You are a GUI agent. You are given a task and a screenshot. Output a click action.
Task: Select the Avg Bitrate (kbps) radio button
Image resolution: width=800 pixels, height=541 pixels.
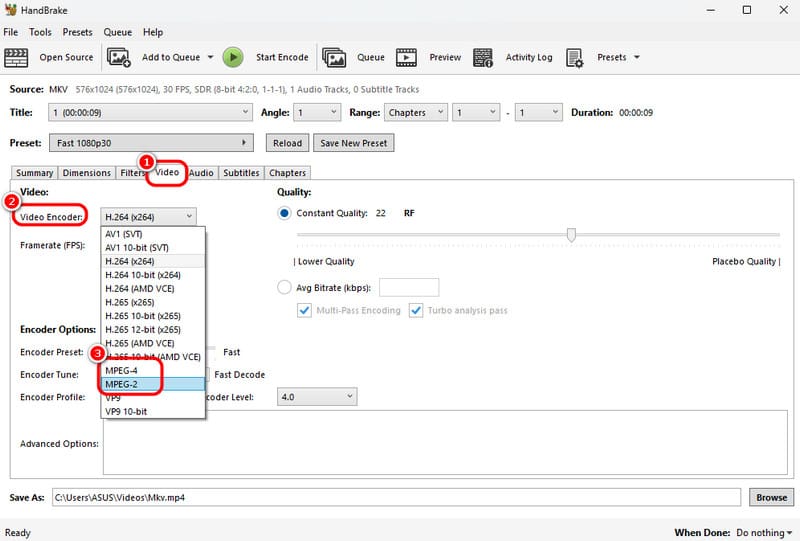tap(284, 287)
